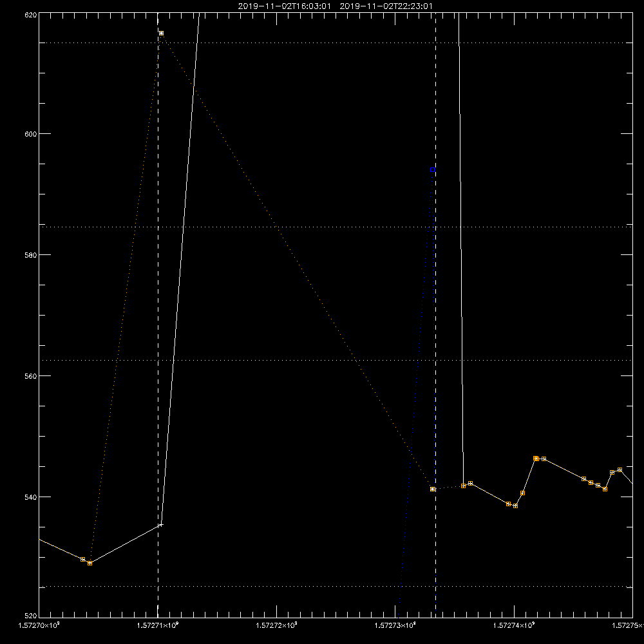The image size is (644, 644).
Task: Click the start timestamp 2019-11-02T16:03:01
Action: pyautogui.click(x=284, y=6)
